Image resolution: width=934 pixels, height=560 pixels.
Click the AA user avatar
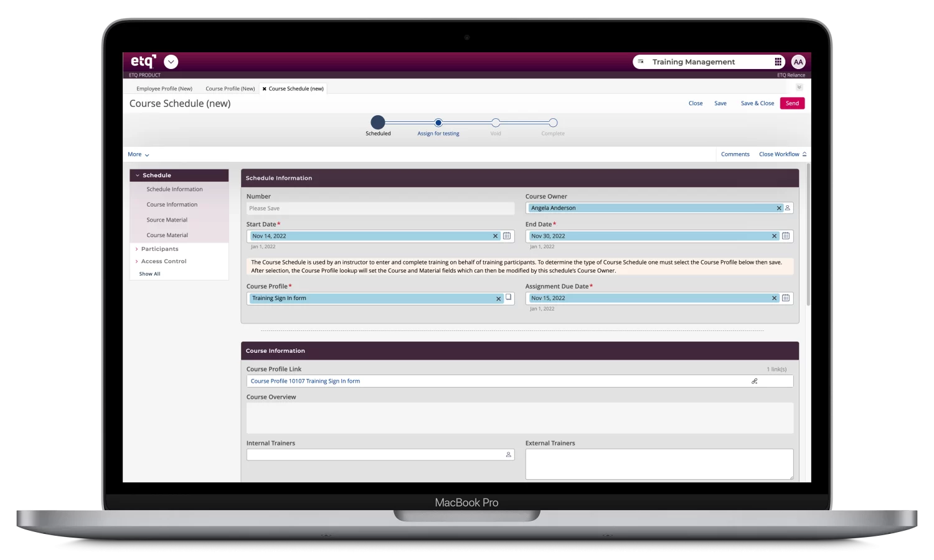point(798,62)
